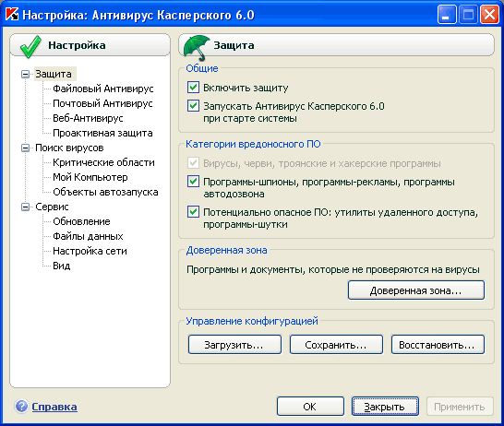Click the Kaspersky logo in title bar
Image resolution: width=504 pixels, height=426 pixels.
12,15
